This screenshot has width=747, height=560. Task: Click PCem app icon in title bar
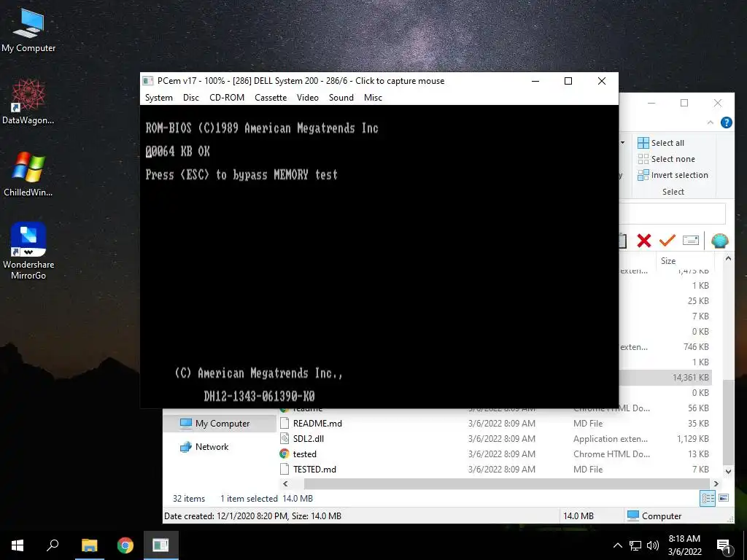(x=148, y=81)
